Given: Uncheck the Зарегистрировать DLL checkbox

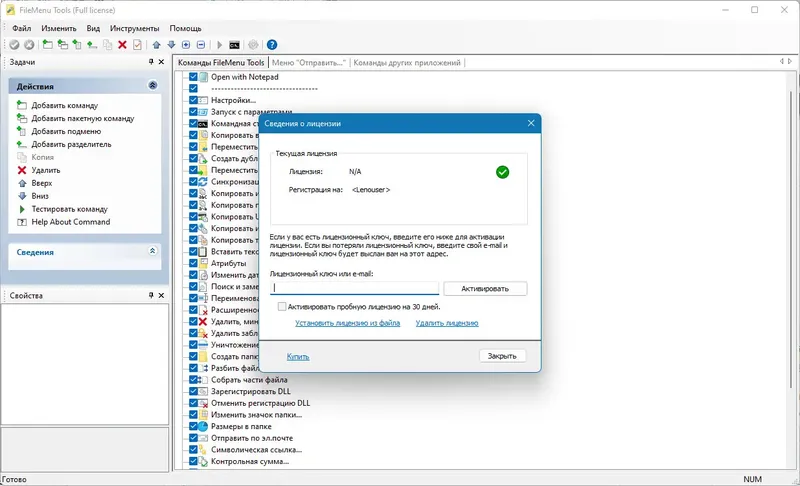Looking at the screenshot, I should 193,392.
